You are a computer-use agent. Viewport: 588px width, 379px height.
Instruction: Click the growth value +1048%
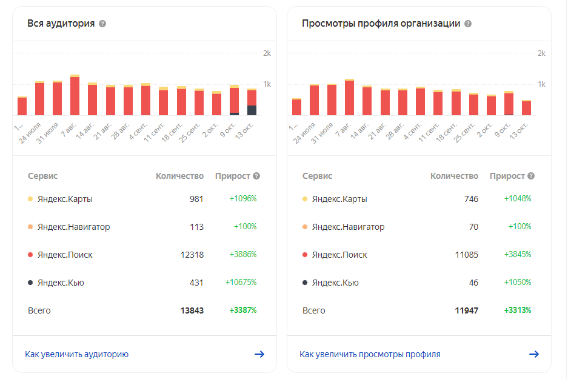(x=518, y=198)
